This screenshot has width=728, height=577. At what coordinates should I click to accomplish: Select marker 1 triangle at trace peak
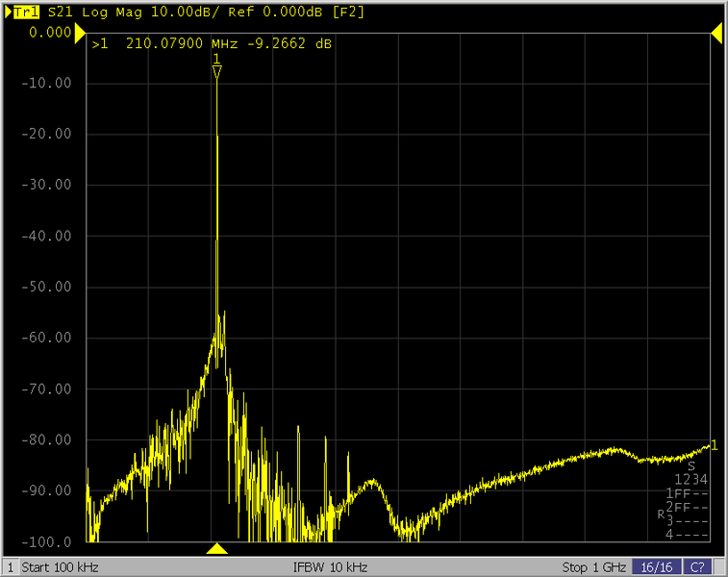[x=217, y=71]
